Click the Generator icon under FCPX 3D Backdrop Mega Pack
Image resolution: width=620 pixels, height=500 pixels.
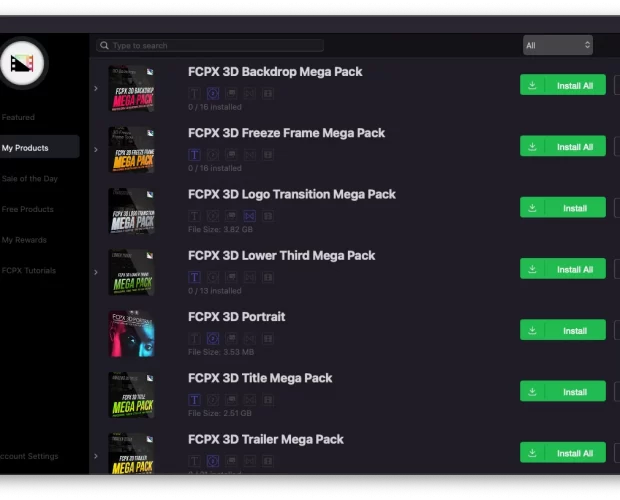click(x=213, y=94)
